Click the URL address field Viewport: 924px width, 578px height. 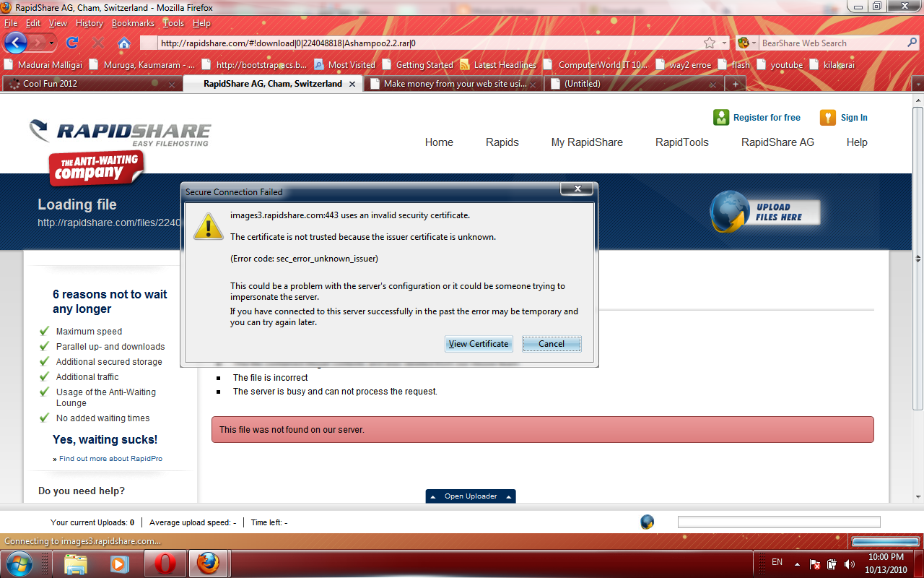coord(430,43)
